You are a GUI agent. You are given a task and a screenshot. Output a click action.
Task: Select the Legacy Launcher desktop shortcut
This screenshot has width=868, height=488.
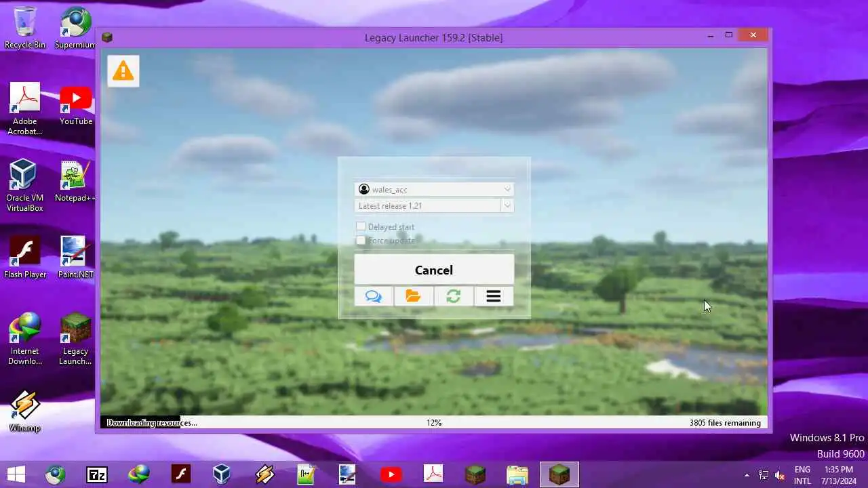(75, 340)
